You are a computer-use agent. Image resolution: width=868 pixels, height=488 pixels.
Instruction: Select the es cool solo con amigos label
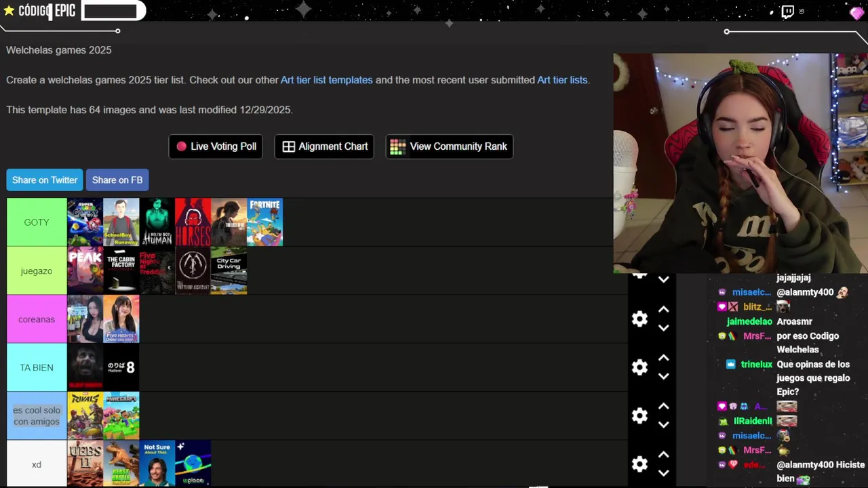(x=37, y=415)
